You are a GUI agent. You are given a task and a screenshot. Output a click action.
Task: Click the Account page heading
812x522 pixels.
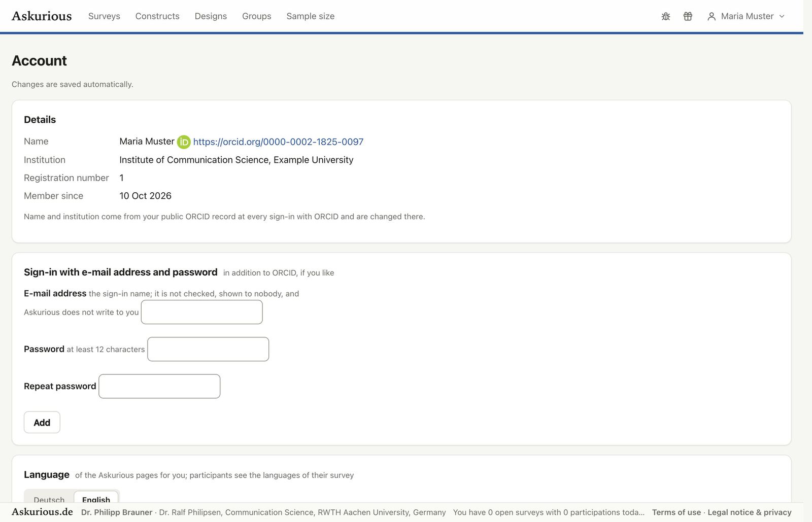pyautogui.click(x=39, y=61)
